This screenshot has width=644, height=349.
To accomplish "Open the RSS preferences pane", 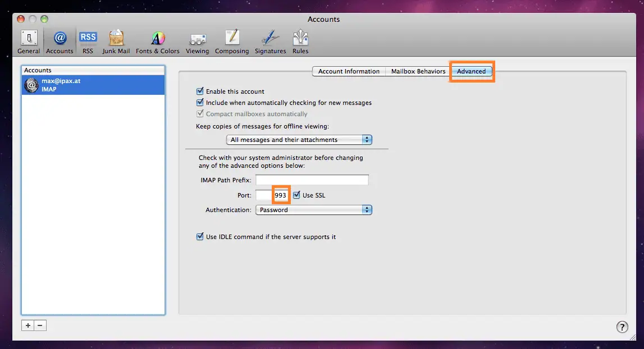I will pos(88,42).
